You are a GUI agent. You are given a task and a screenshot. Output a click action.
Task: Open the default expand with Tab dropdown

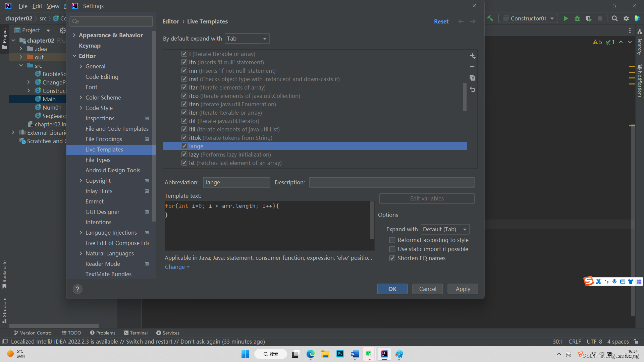tap(247, 39)
